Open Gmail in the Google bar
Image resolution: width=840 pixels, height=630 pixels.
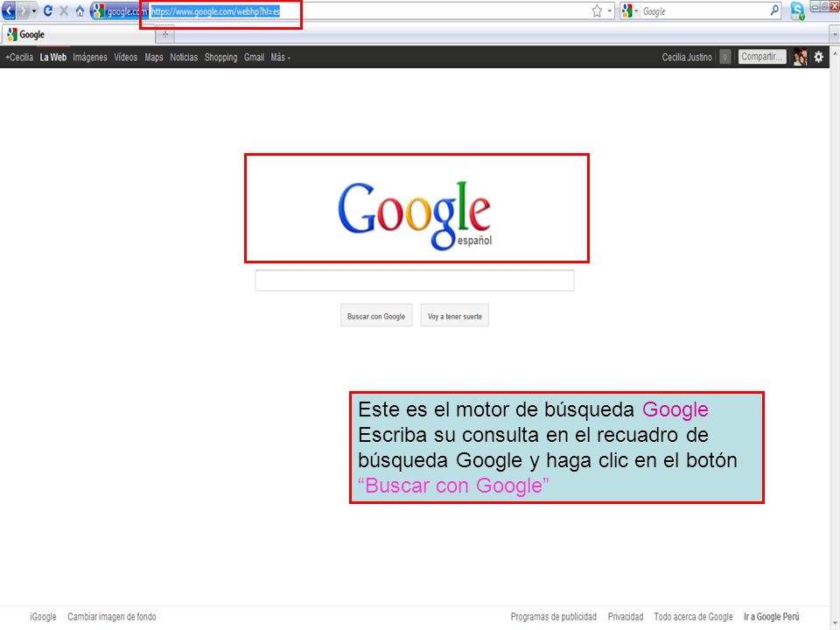tap(254, 58)
